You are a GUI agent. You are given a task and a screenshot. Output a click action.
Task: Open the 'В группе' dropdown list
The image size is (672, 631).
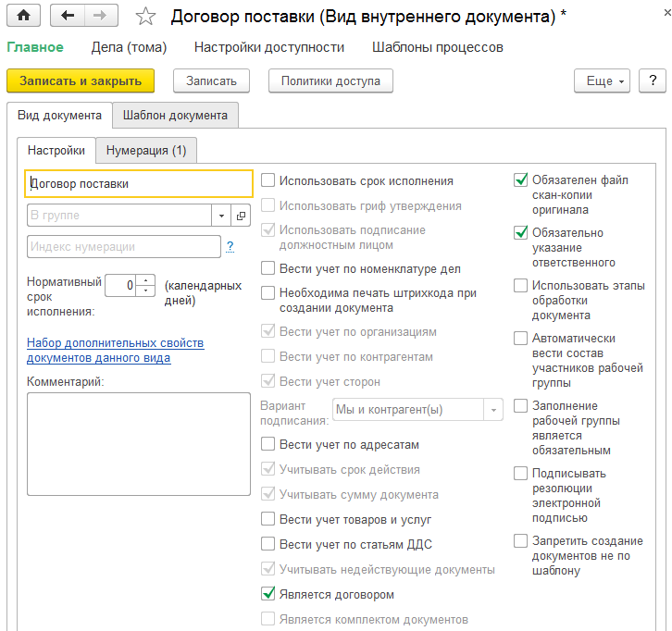coord(221,216)
